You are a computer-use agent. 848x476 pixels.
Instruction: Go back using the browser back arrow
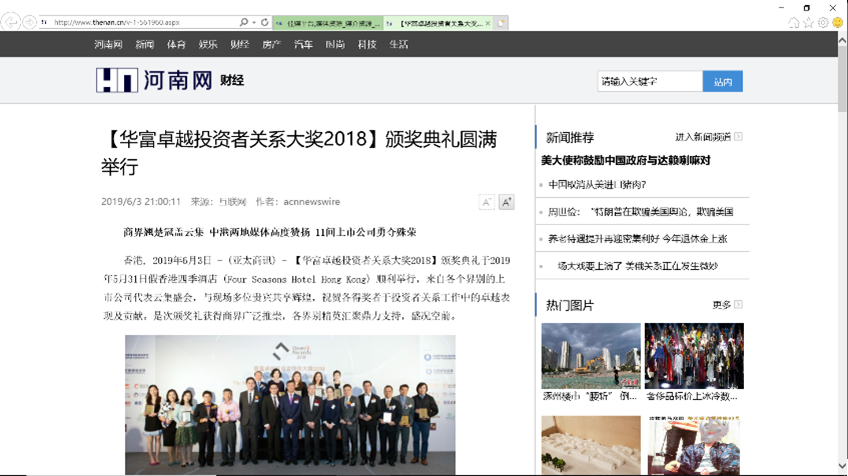pyautogui.click(x=10, y=22)
